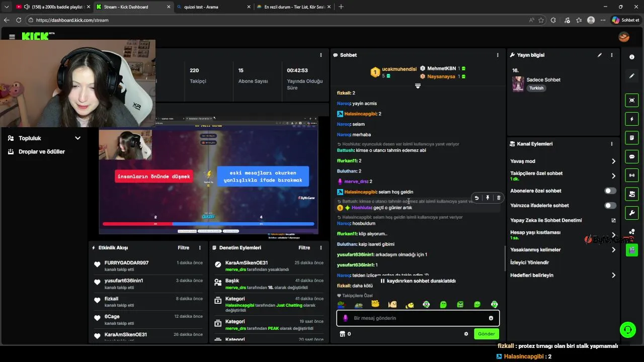
Task: Click username ucakmuhendisi in the leaderboard
Action: point(399,69)
